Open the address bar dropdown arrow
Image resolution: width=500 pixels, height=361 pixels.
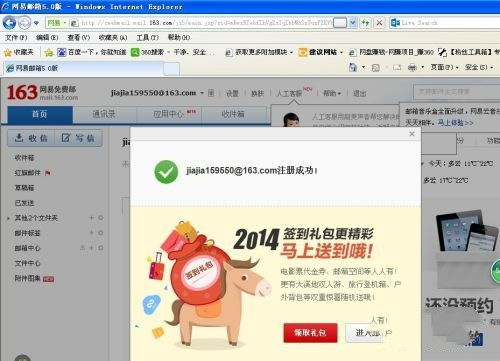tap(353, 23)
